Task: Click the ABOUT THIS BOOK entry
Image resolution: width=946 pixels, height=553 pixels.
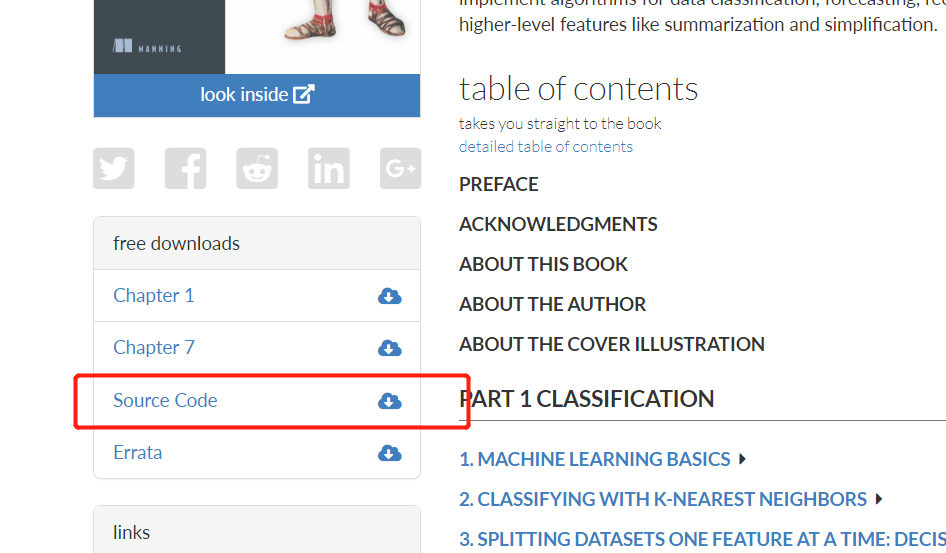Action: 543,264
